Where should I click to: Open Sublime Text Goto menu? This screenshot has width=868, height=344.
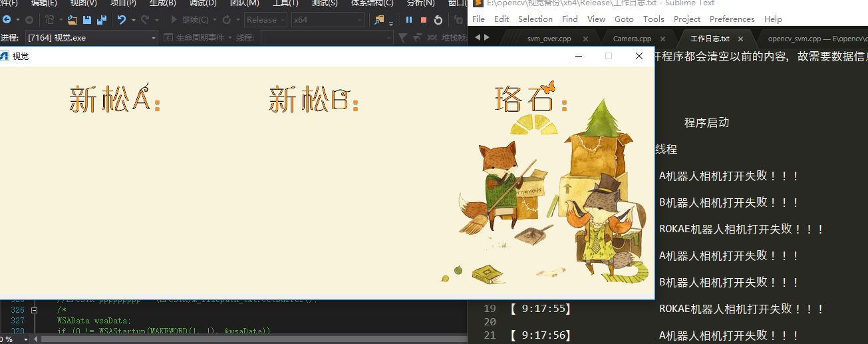(624, 19)
